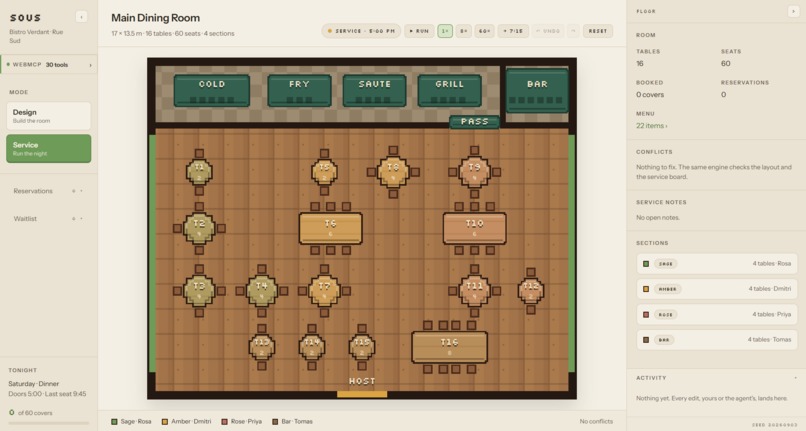This screenshot has width=806, height=431.
Task: Open the Sage section row
Action: tap(717, 263)
